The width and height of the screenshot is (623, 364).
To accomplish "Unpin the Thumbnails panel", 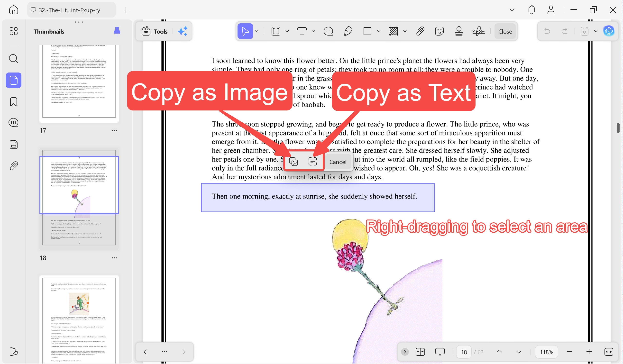I will (117, 31).
